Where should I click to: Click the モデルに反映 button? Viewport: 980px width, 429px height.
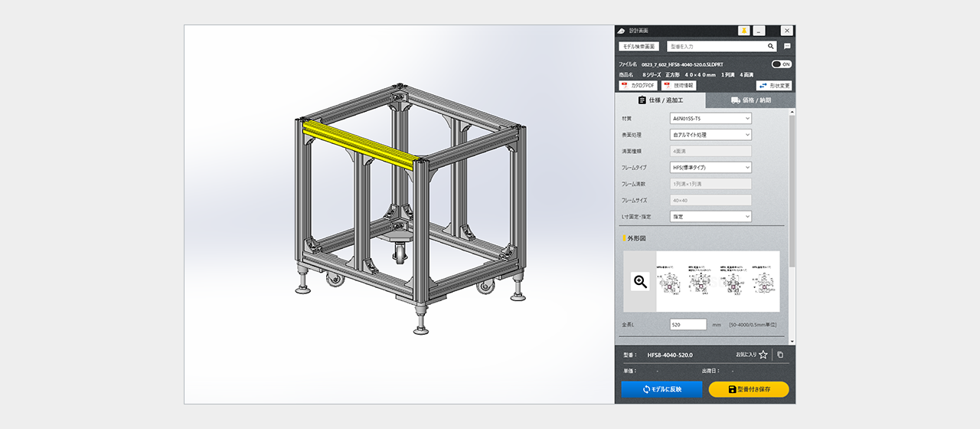coord(661,389)
